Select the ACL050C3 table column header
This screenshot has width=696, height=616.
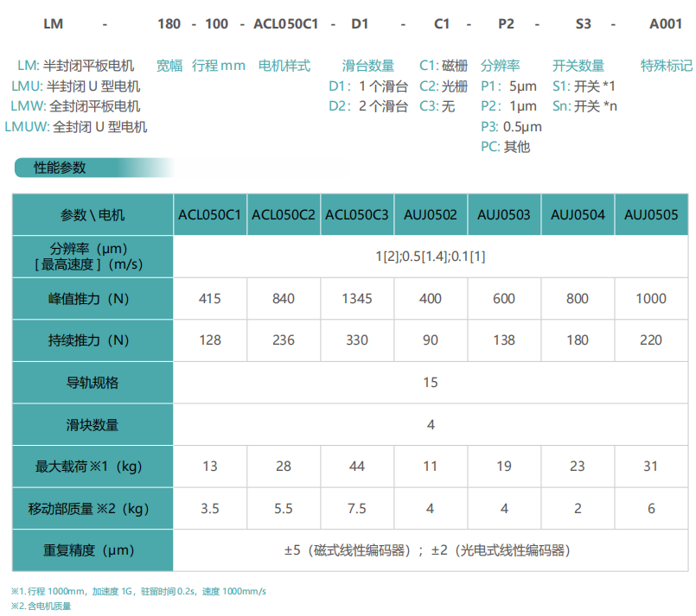(x=357, y=215)
